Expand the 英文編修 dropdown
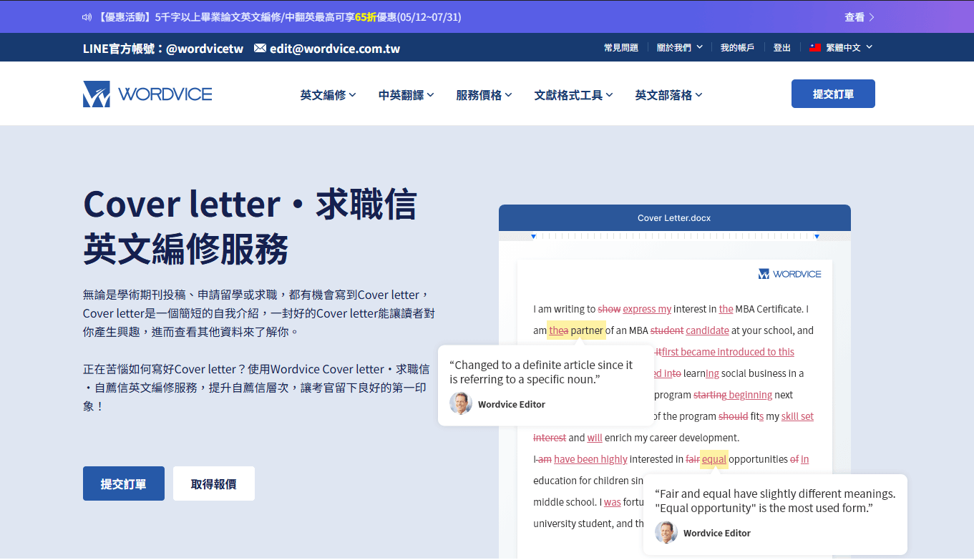This screenshot has width=974, height=560. pyautogui.click(x=328, y=94)
